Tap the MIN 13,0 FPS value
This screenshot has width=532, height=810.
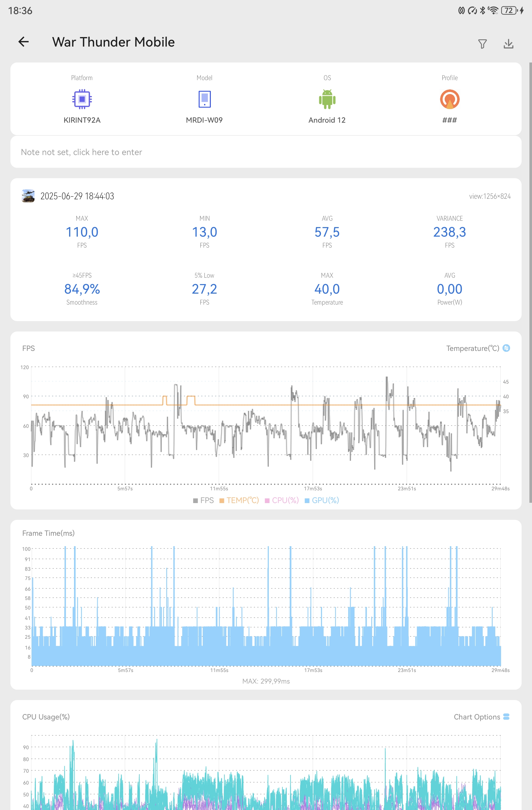point(204,232)
